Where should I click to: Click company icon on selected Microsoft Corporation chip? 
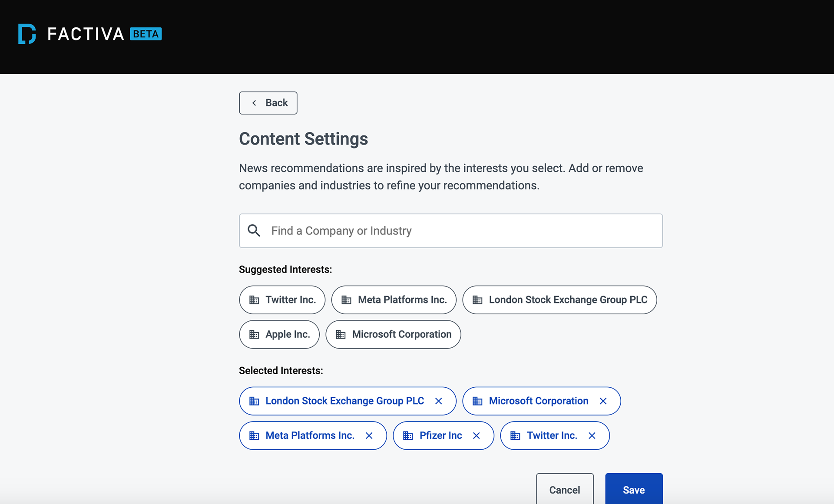point(477,401)
